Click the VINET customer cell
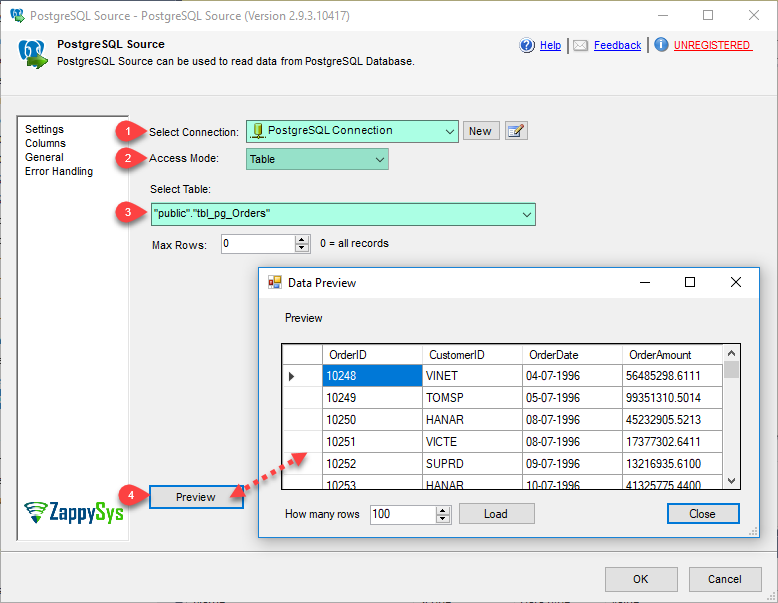This screenshot has height=603, width=778. (472, 376)
